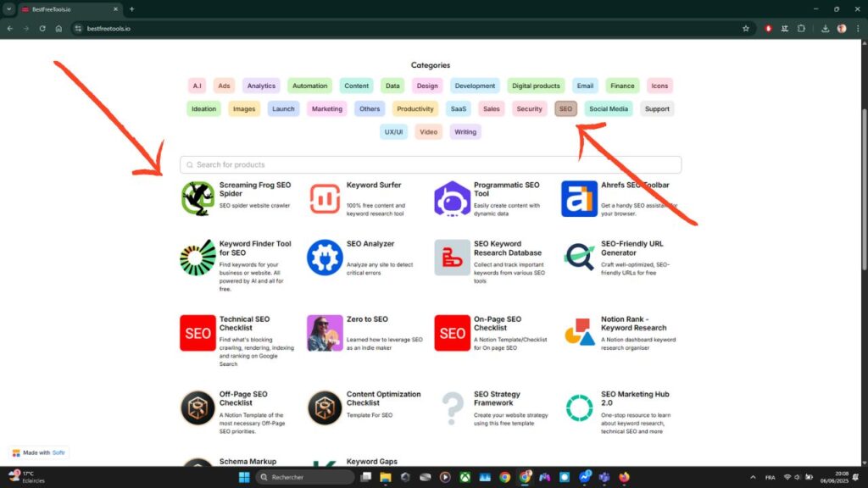The width and height of the screenshot is (868, 488).
Task: Click the Xbox icon in taskbar
Action: click(x=465, y=477)
